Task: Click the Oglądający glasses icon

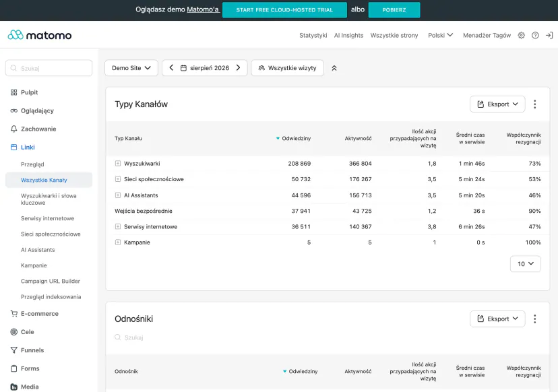Action: point(14,110)
